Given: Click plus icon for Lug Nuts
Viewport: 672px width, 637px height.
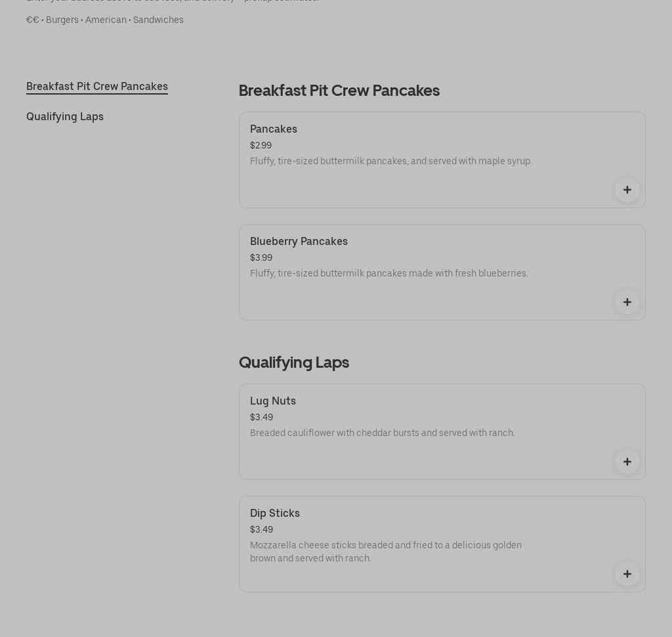Looking at the screenshot, I should click(627, 462).
